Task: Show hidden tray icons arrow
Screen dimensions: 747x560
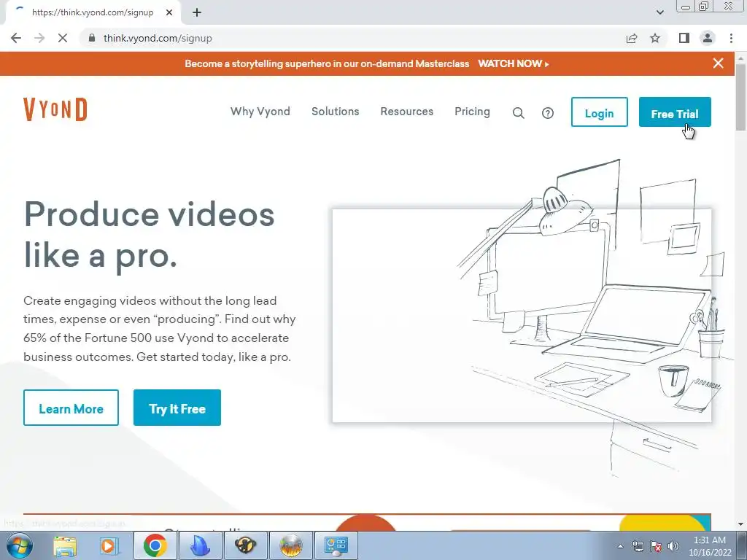Action: coord(620,546)
